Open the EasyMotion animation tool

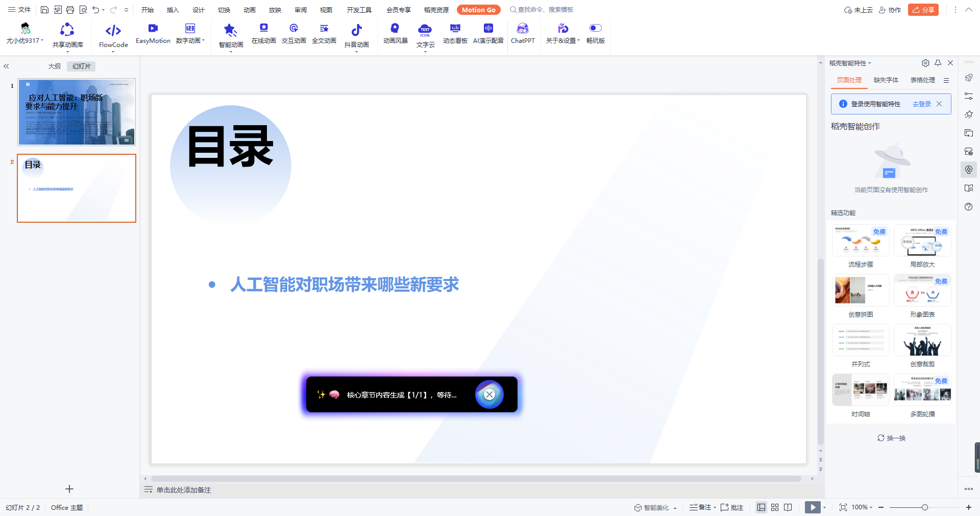pos(153,35)
